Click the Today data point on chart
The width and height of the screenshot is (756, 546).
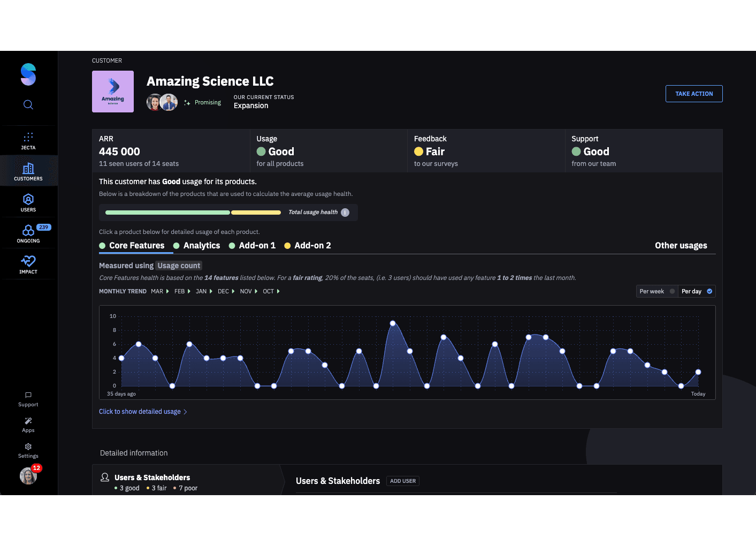(698, 372)
